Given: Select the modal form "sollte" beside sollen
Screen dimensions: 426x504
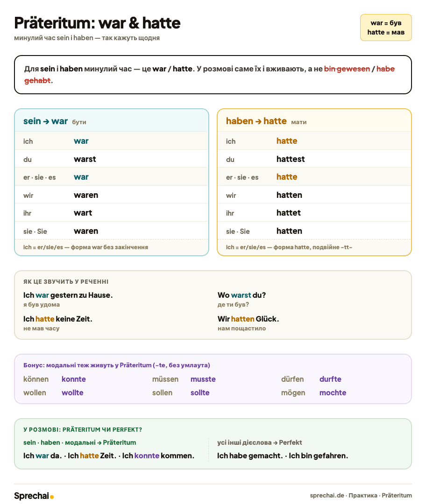Looking at the screenshot, I should coord(200,393).
